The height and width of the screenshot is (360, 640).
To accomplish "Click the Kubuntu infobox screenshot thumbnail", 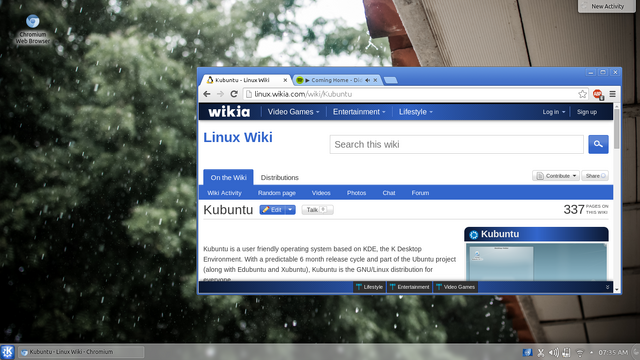I will point(536,262).
